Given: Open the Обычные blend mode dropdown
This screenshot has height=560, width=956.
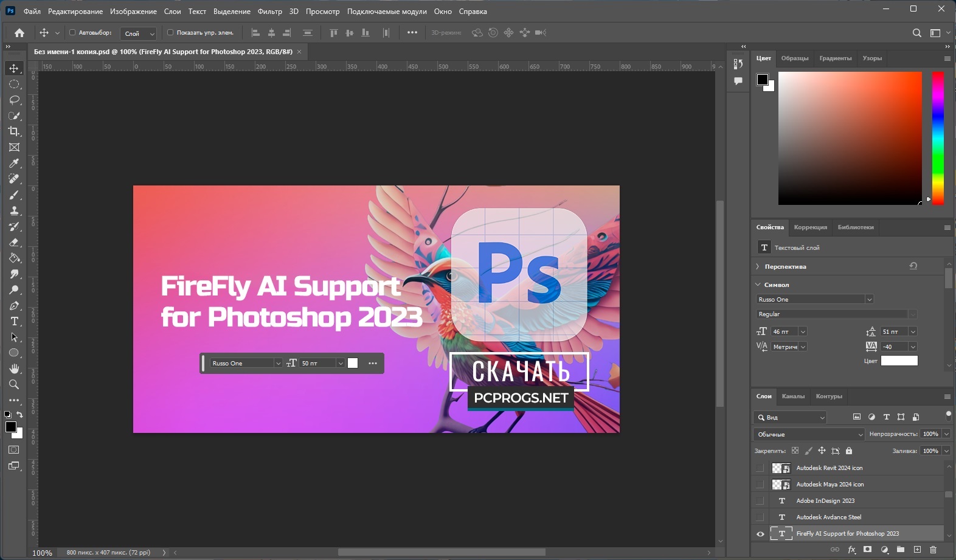Looking at the screenshot, I should [x=808, y=434].
